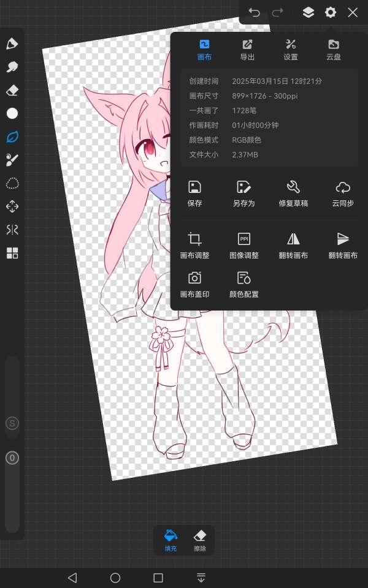Screen dimensions: 368x588
Task: Click the undo arrow
Action: (254, 12)
